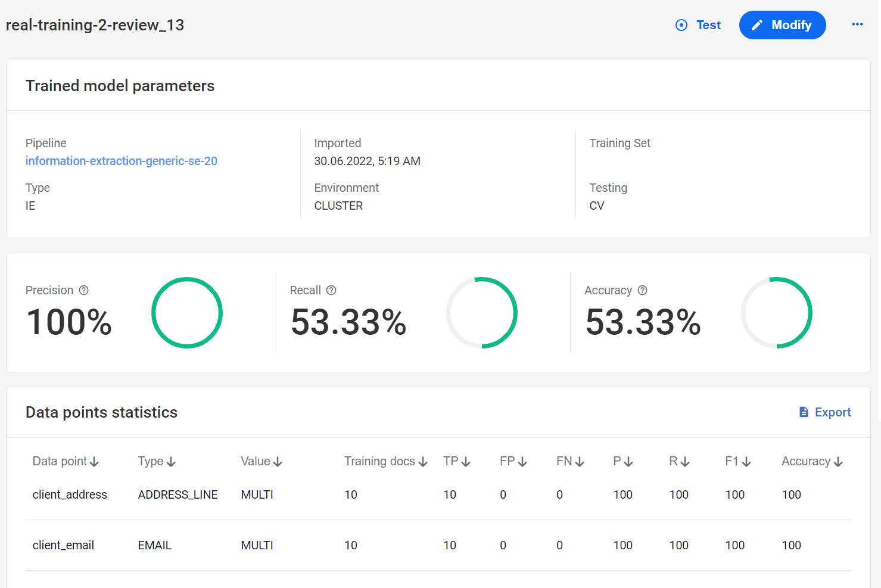Sort table by Training docs column

coord(386,462)
